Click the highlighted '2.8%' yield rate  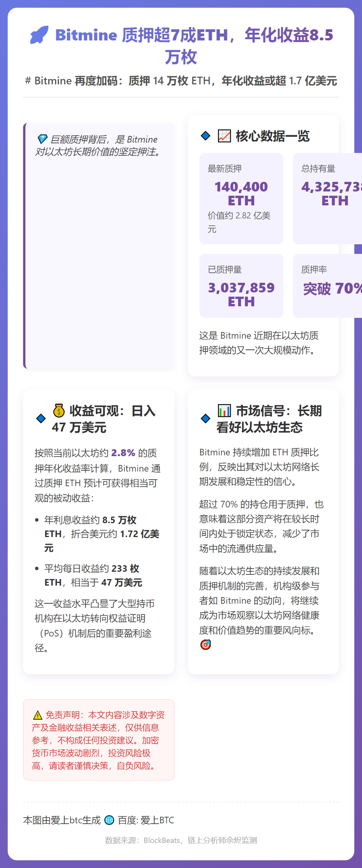123,453
